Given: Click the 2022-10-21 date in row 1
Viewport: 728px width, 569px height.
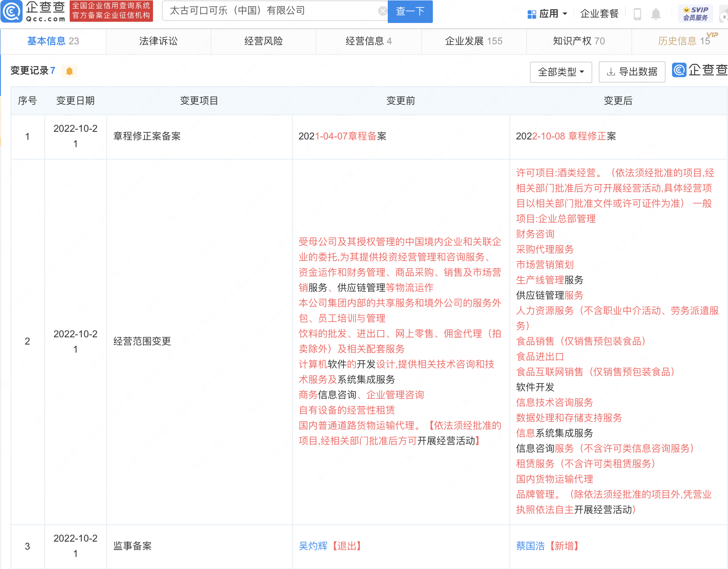Looking at the screenshot, I should (75, 136).
